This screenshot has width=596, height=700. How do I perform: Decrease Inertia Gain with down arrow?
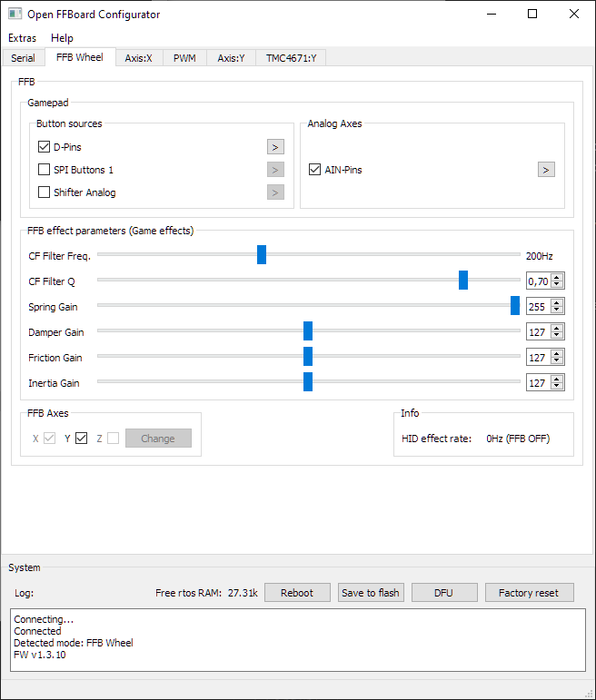(x=557, y=386)
